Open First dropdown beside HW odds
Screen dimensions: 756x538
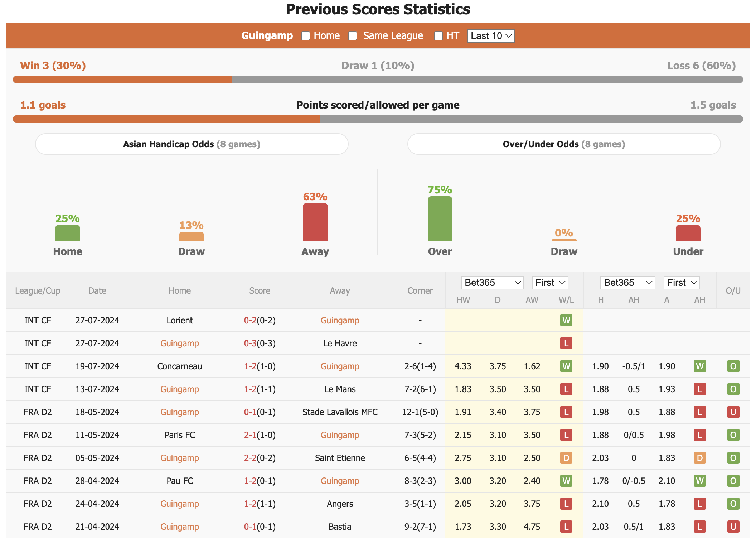pos(550,283)
